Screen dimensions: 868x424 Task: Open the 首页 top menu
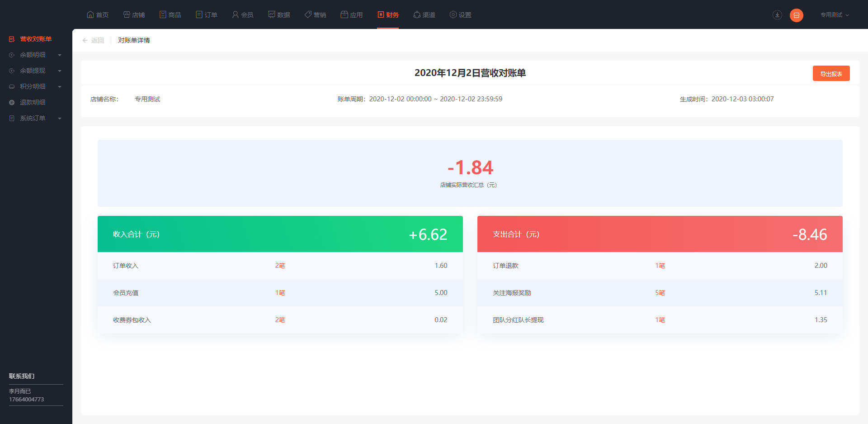tap(98, 14)
